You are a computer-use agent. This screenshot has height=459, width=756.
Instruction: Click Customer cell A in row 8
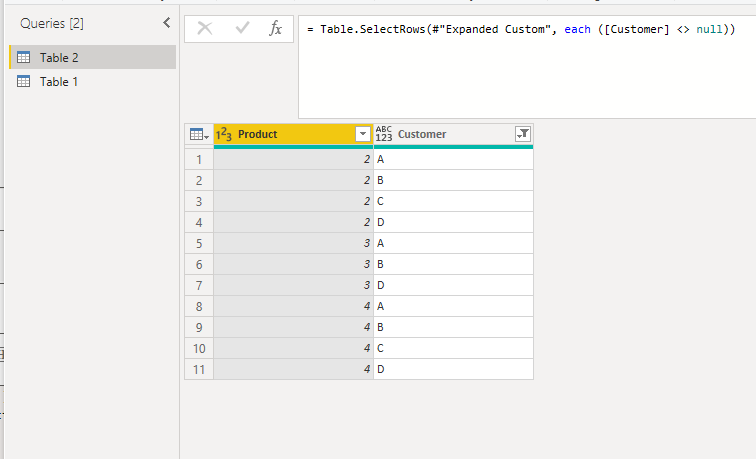coord(454,306)
